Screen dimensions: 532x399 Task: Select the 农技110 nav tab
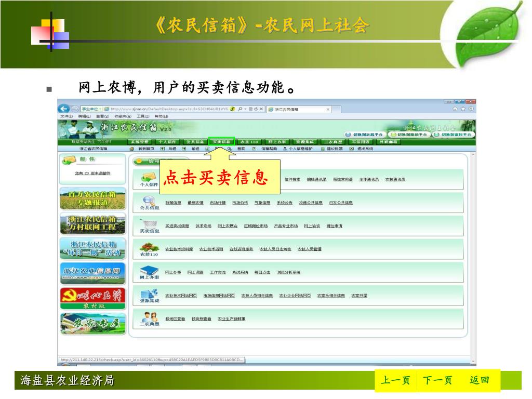click(249, 142)
